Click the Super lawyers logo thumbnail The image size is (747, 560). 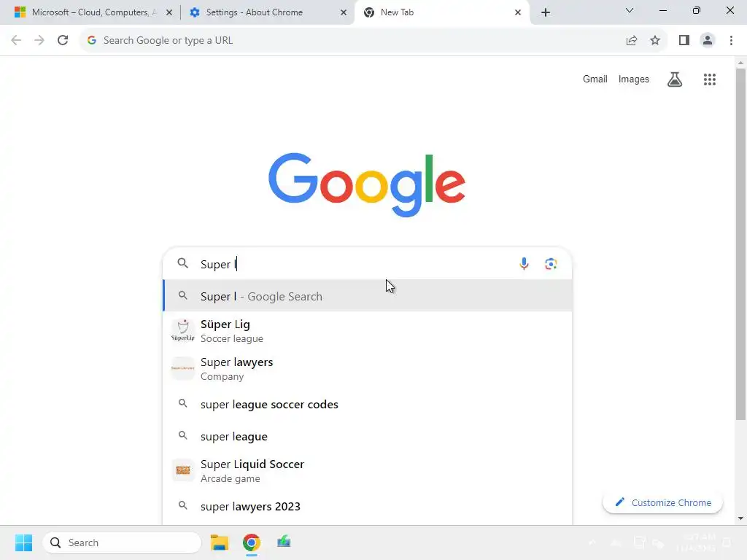coord(183,368)
